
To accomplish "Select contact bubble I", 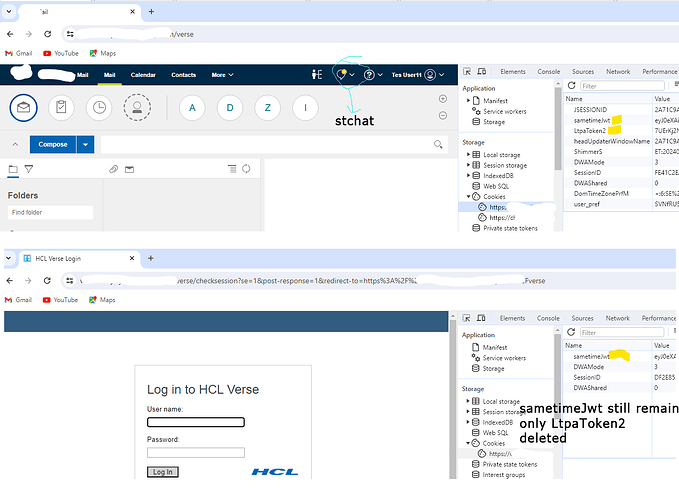I will (305, 107).
